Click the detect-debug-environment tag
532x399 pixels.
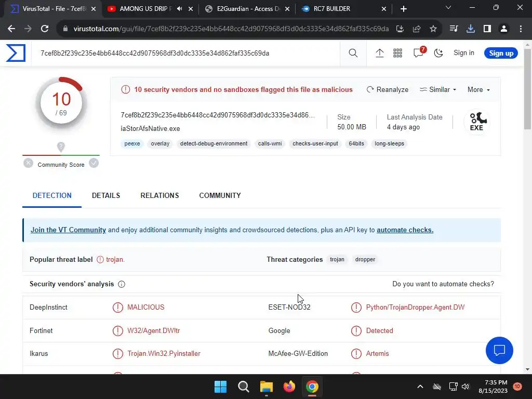coord(214,143)
